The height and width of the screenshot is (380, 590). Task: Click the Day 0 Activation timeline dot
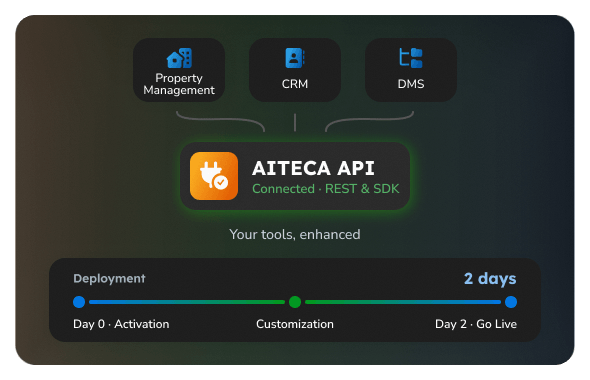[x=79, y=302]
